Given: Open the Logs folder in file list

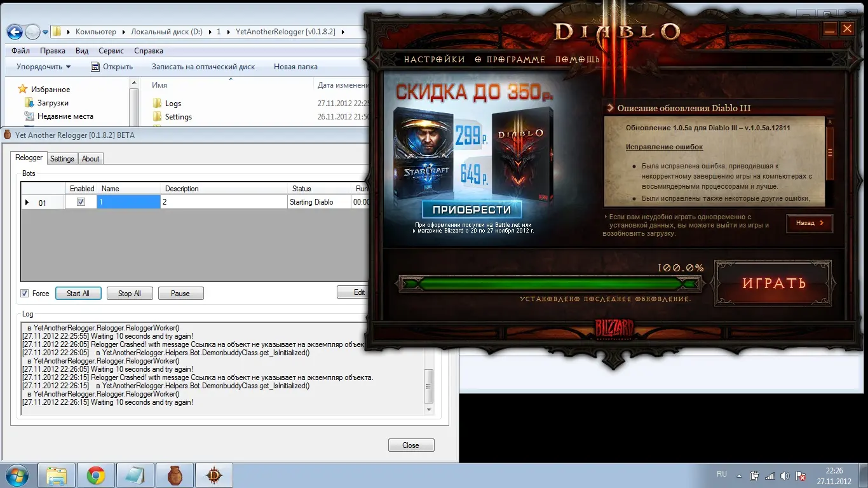Looking at the screenshot, I should point(173,104).
